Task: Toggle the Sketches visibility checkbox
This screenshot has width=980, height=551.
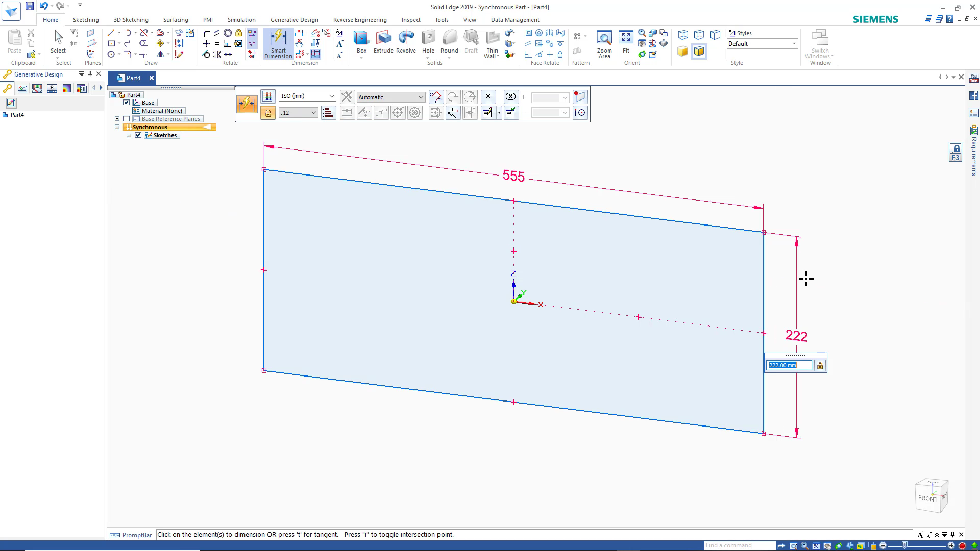Action: [138, 135]
